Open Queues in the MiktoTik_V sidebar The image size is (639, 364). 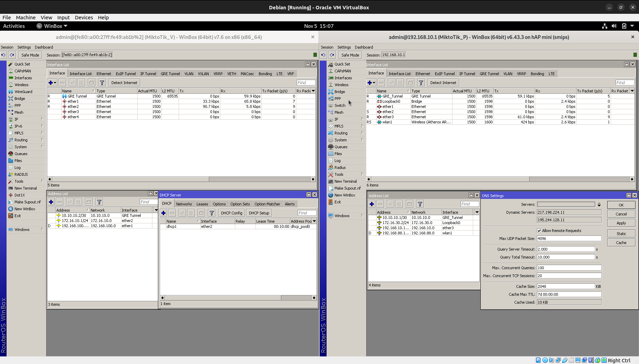pyautogui.click(x=21, y=154)
